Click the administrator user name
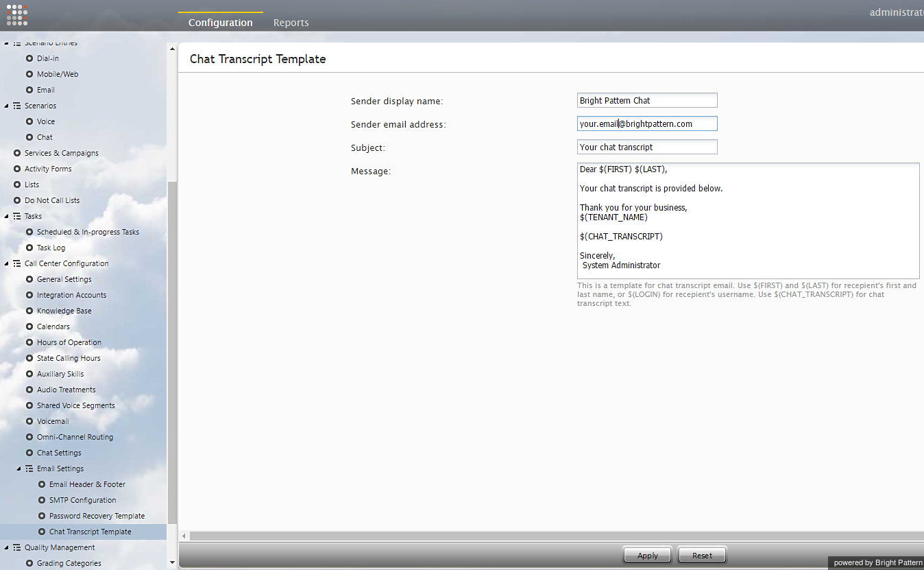This screenshot has width=924, height=570. [897, 12]
